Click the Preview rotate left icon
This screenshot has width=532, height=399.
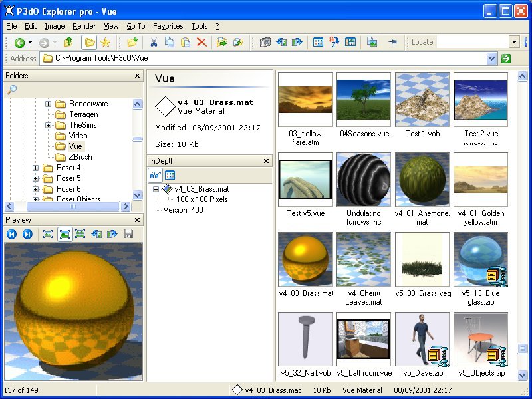coord(96,234)
